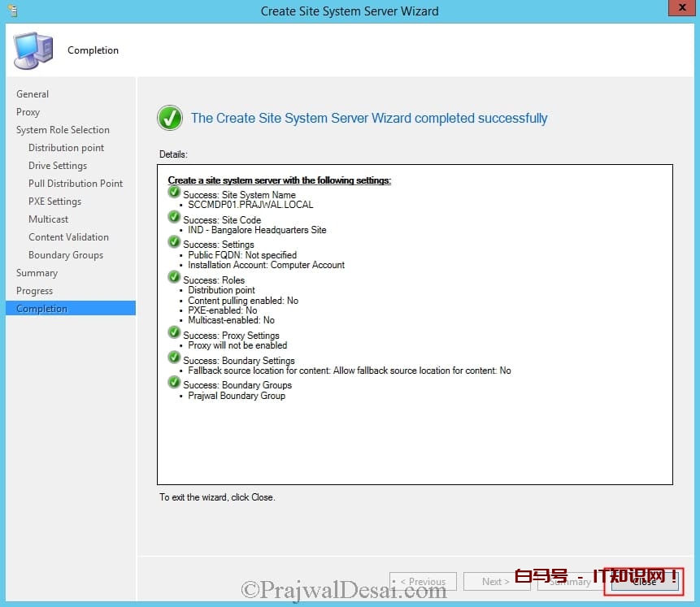The width and height of the screenshot is (700, 607).
Task: Click inside the Details results box
Action: click(415, 439)
